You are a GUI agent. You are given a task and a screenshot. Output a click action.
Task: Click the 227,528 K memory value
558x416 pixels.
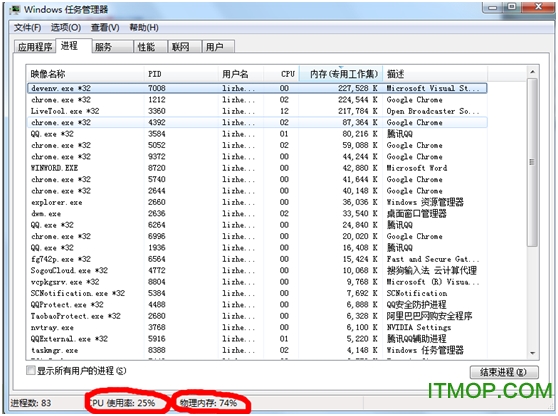(x=358, y=88)
